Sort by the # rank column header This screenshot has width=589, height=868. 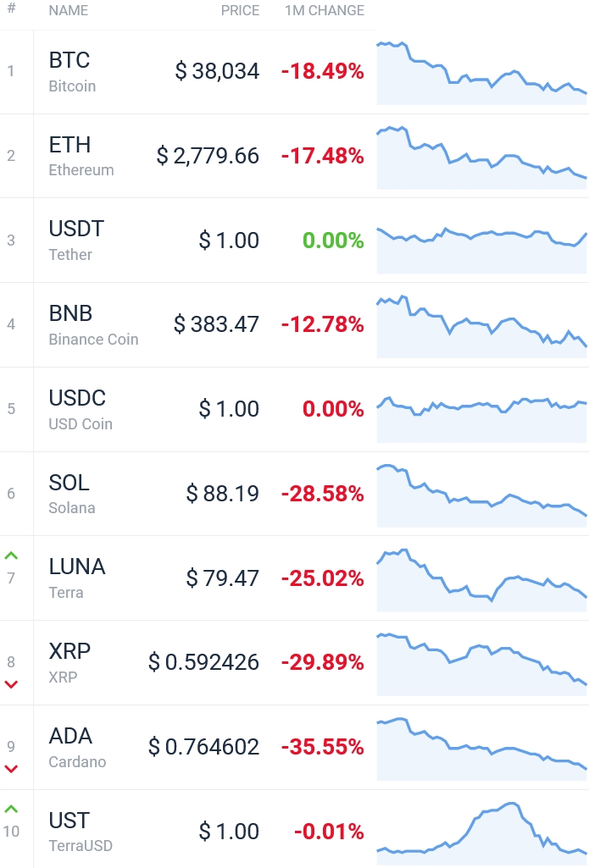pyautogui.click(x=11, y=8)
